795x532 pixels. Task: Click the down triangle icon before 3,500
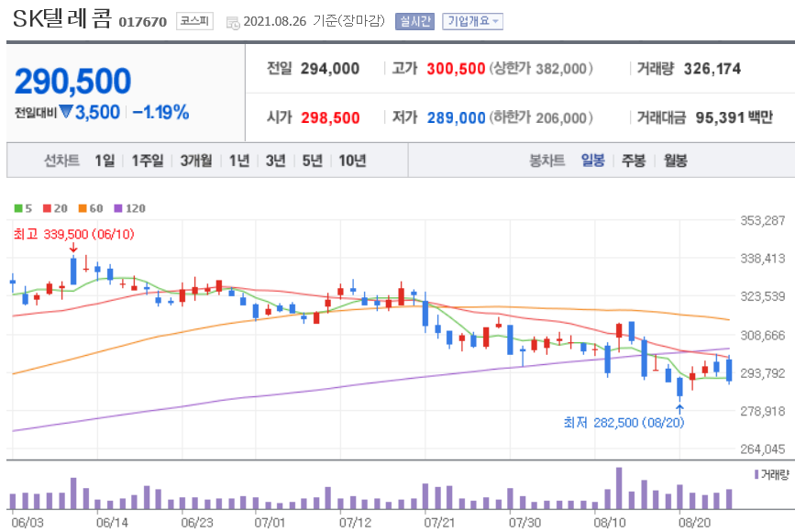click(x=66, y=111)
